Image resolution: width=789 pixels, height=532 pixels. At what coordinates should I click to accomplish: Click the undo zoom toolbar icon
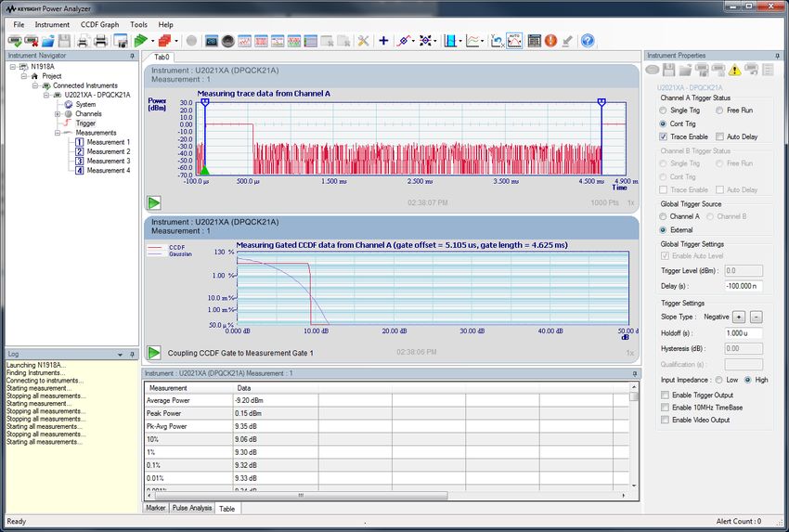click(x=497, y=41)
